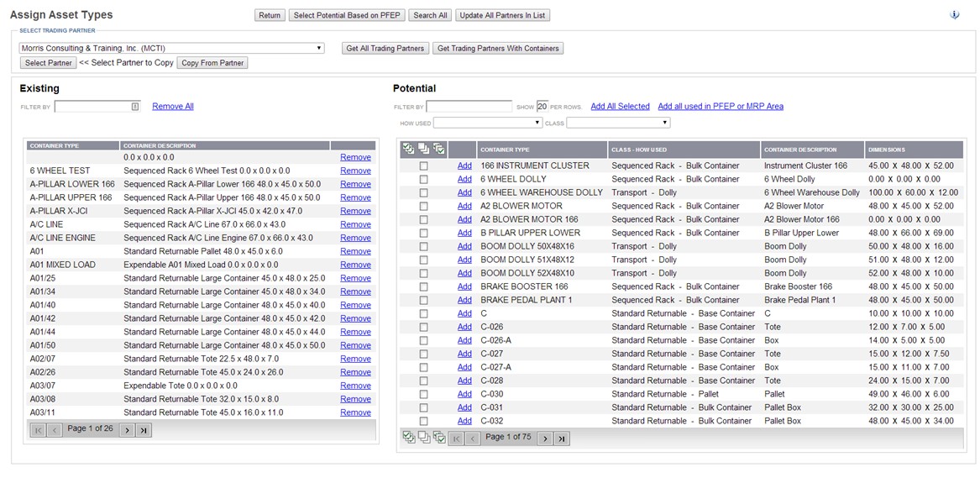Image resolution: width=980 pixels, height=478 pixels.
Task: Click Update All Partners In List
Action: 503,16
